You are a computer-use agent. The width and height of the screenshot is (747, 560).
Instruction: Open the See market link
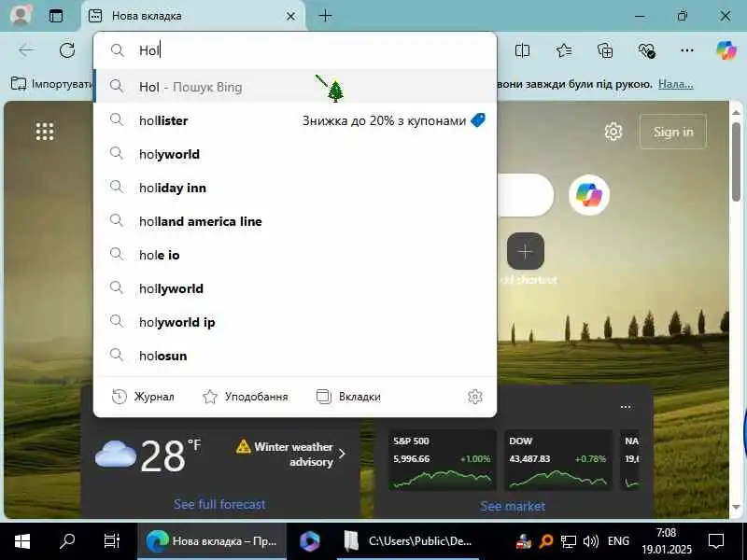pos(513,506)
